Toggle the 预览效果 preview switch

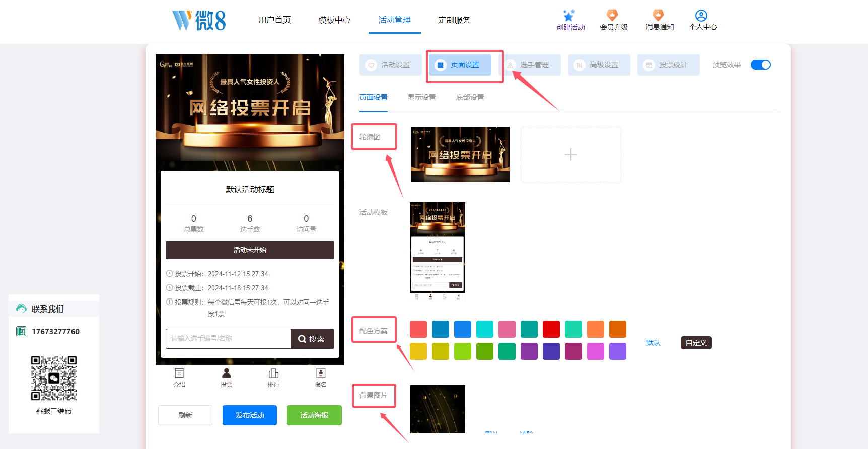click(760, 65)
